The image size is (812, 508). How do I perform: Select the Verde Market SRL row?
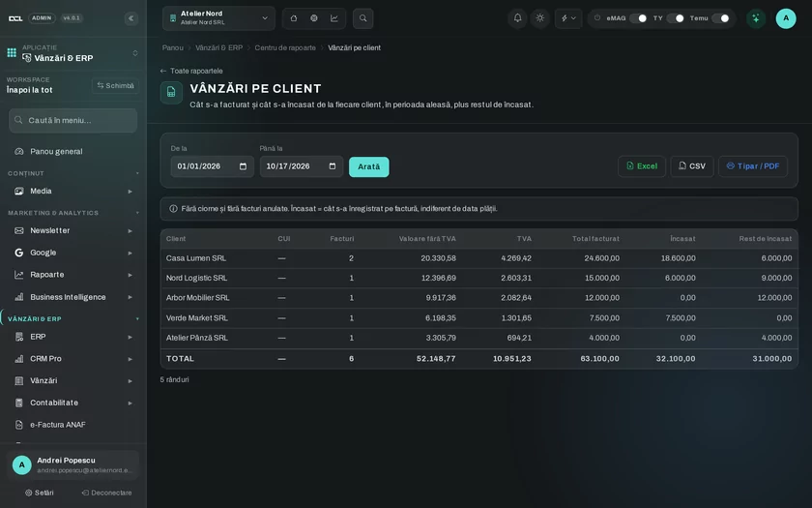tap(479, 318)
